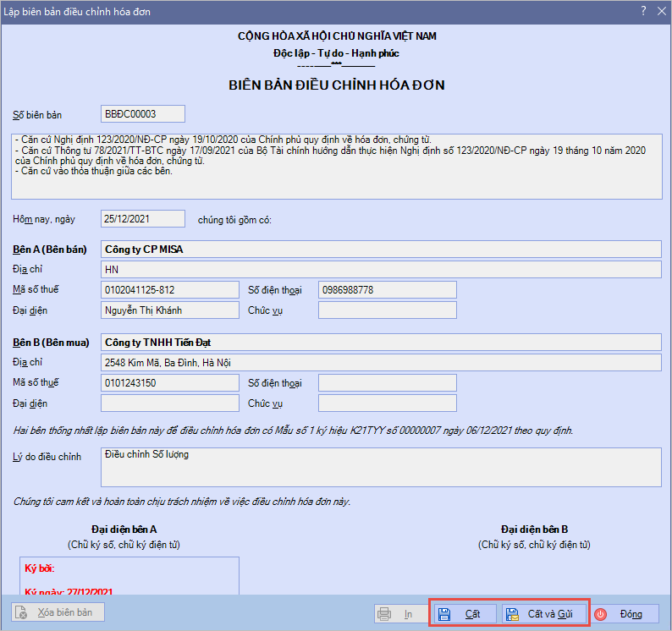Edit the Lý do điều chỉnh text box

[x=380, y=468]
